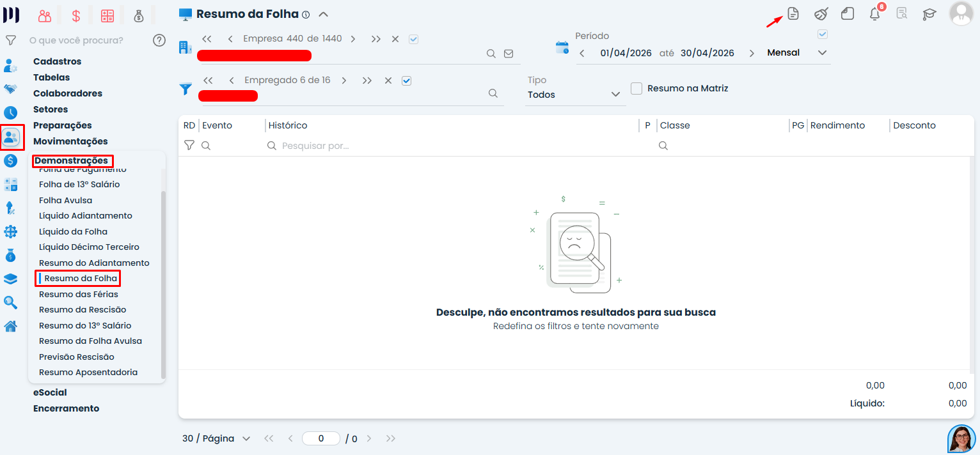Open the virtual assistant avatar at bottom right
This screenshot has height=455, width=980.
(x=961, y=439)
